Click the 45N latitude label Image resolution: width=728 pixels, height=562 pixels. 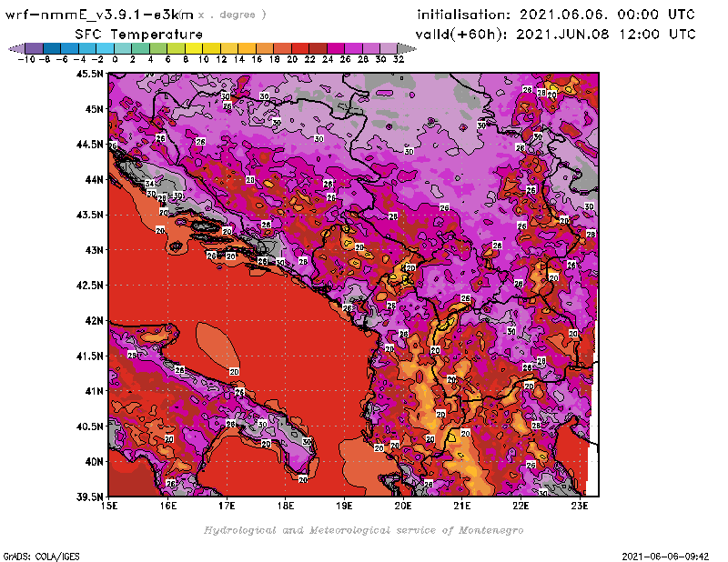coord(94,109)
